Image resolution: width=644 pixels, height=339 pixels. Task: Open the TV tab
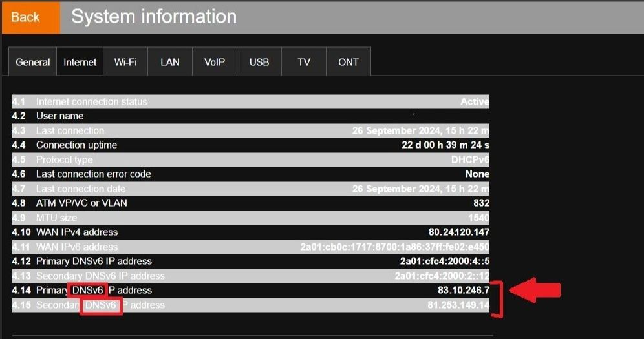tap(304, 63)
